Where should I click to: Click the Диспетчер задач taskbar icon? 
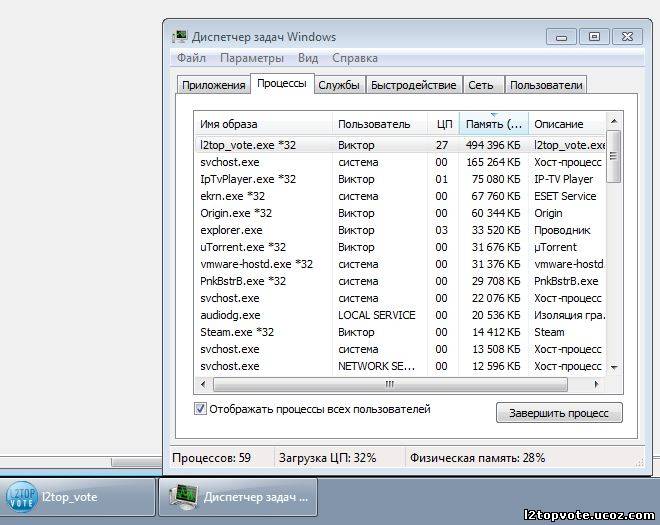pyautogui.click(x=183, y=496)
